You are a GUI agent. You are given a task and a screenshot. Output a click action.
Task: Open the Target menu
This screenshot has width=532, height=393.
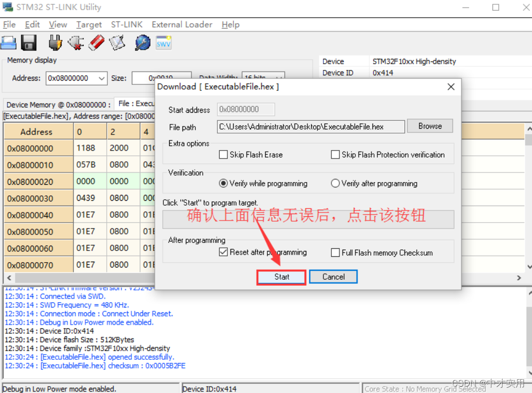89,25
